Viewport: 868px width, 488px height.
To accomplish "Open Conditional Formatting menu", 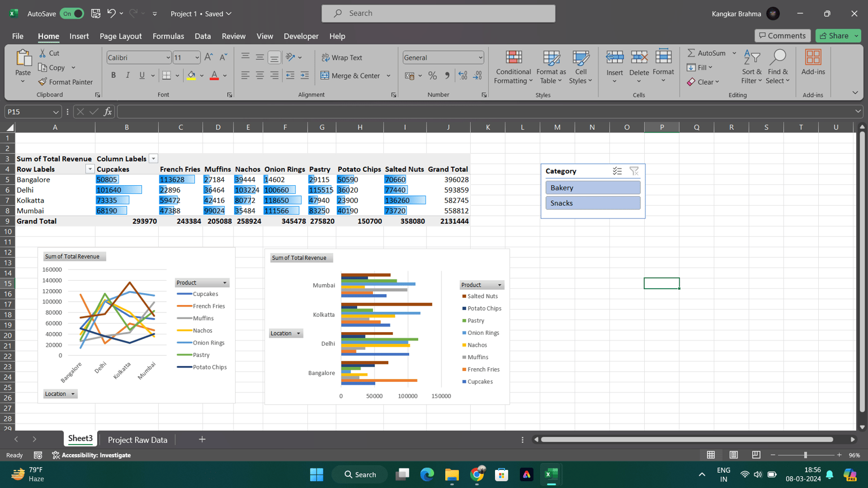I will pyautogui.click(x=513, y=67).
